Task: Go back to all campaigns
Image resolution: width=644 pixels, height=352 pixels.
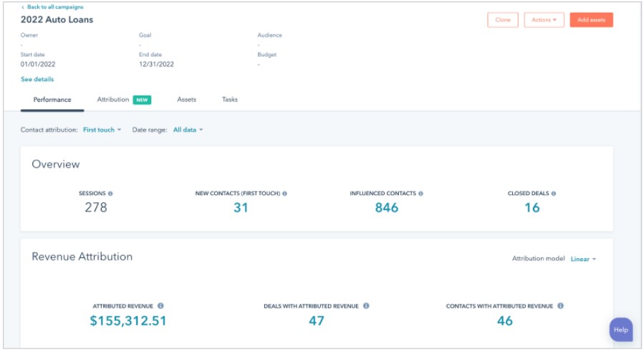Action: click(52, 7)
